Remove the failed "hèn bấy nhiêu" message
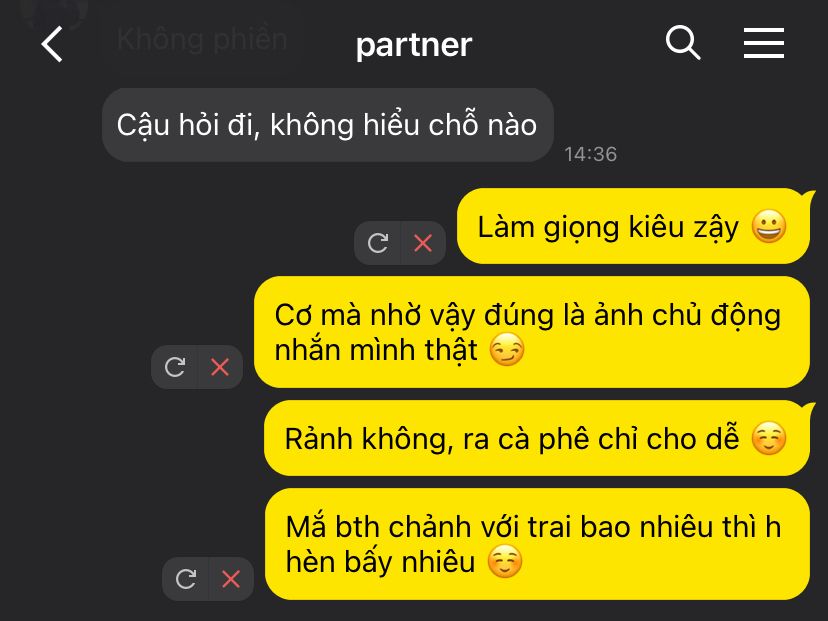828x621 pixels. coord(231,579)
